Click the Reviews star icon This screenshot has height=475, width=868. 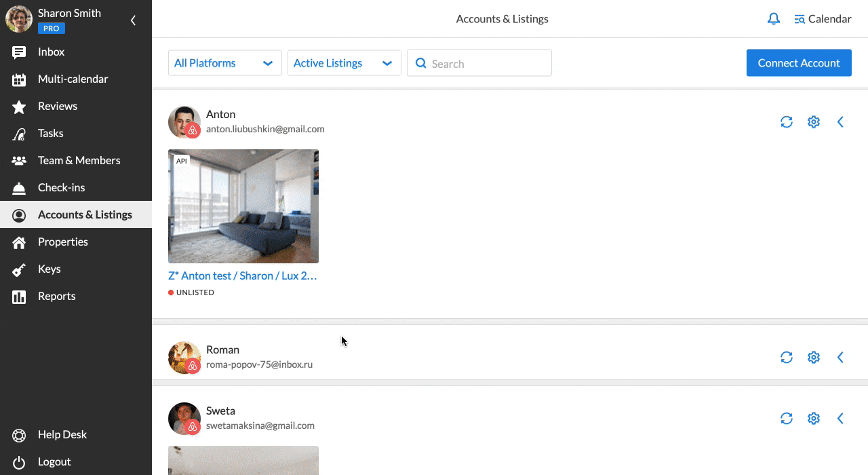(x=19, y=107)
